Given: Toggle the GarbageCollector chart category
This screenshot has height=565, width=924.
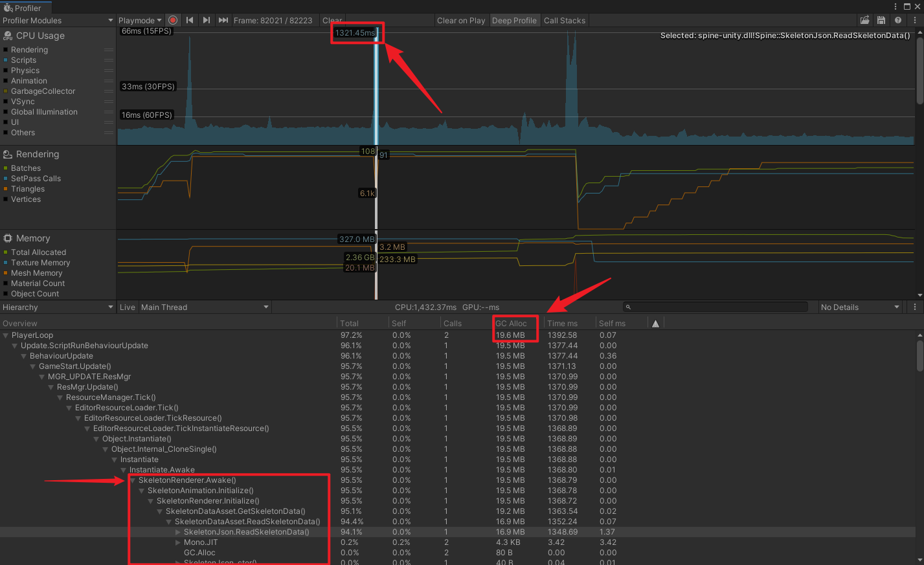Looking at the screenshot, I should [x=43, y=91].
